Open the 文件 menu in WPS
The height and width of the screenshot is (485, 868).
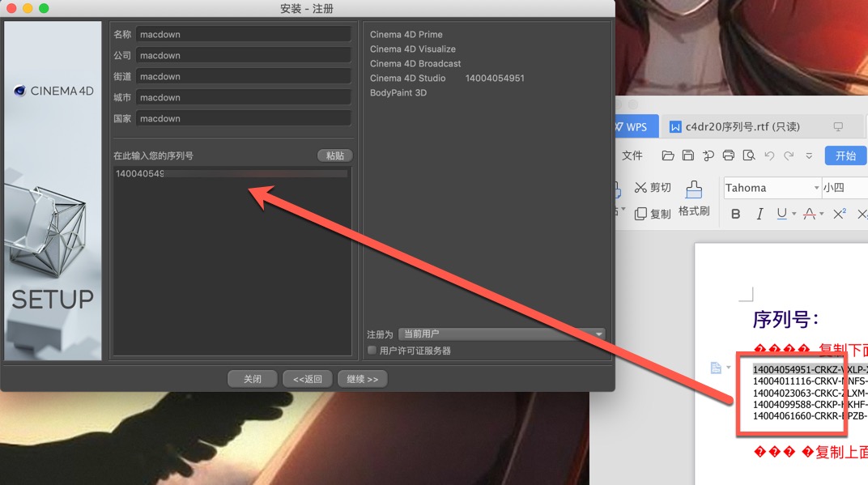coord(632,155)
